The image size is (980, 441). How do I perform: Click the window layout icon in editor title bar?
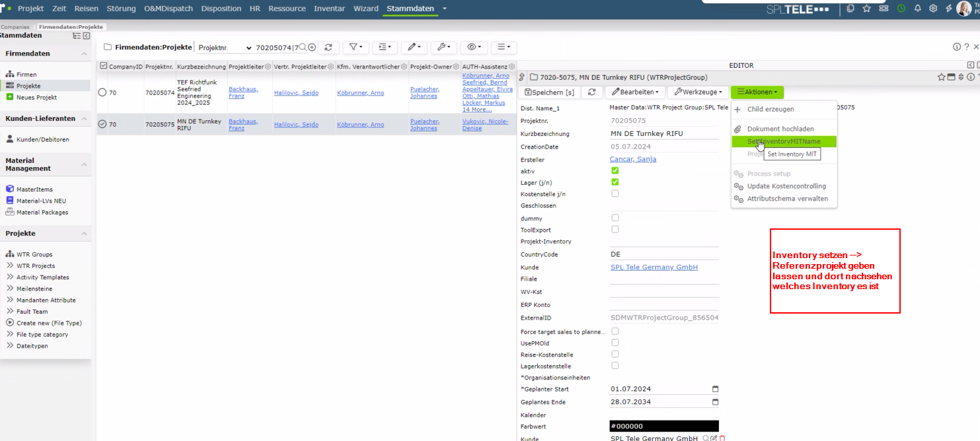pyautogui.click(x=951, y=77)
